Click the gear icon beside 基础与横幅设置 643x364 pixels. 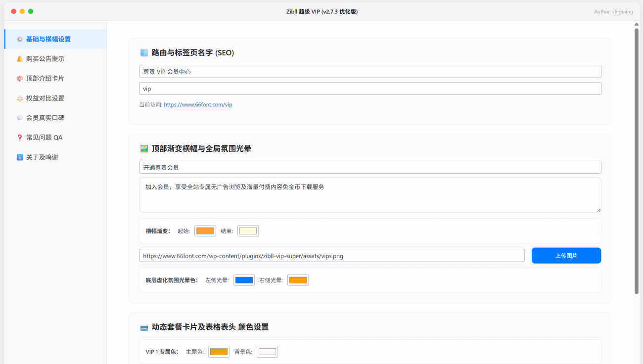20,39
